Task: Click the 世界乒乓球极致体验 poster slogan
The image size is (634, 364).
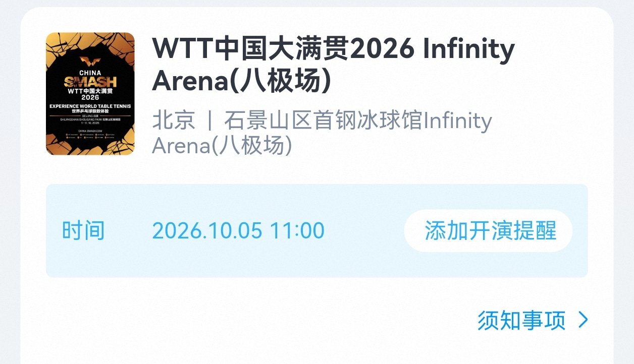Action: pyautogui.click(x=90, y=111)
